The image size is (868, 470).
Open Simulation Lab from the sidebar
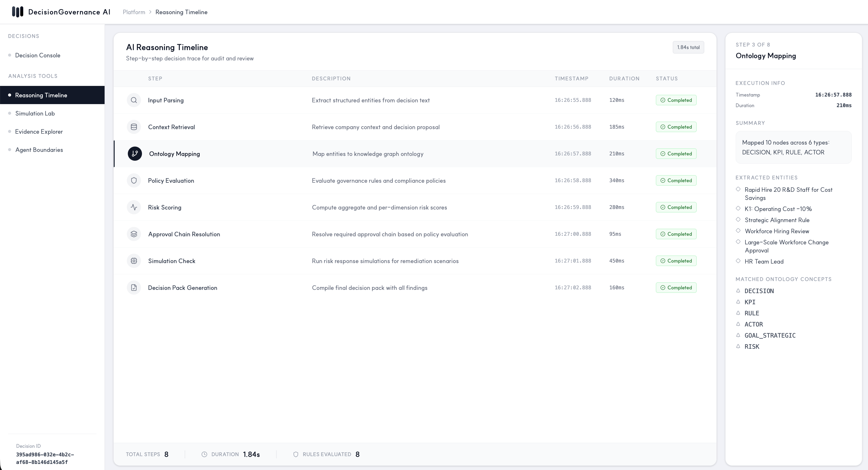[x=52, y=113]
